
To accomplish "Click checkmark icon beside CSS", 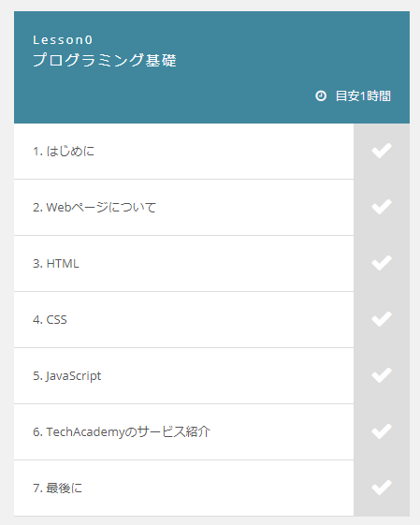I will click(382, 319).
